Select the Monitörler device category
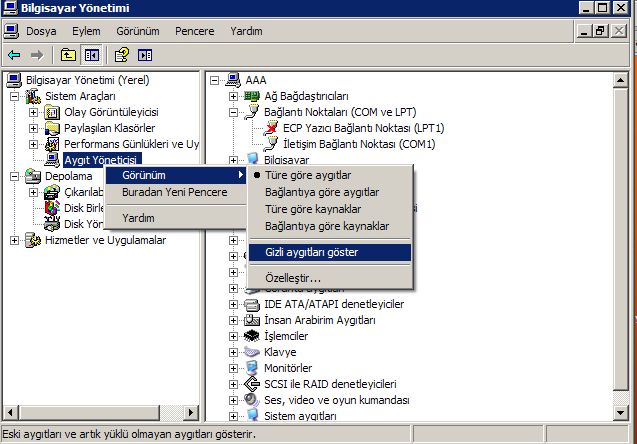This screenshot has width=637, height=444. 288,368
